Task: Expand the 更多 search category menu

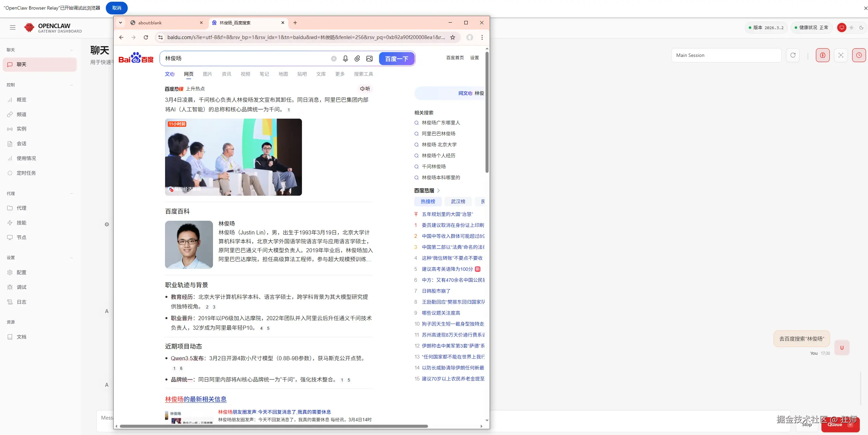Action: tap(340, 74)
